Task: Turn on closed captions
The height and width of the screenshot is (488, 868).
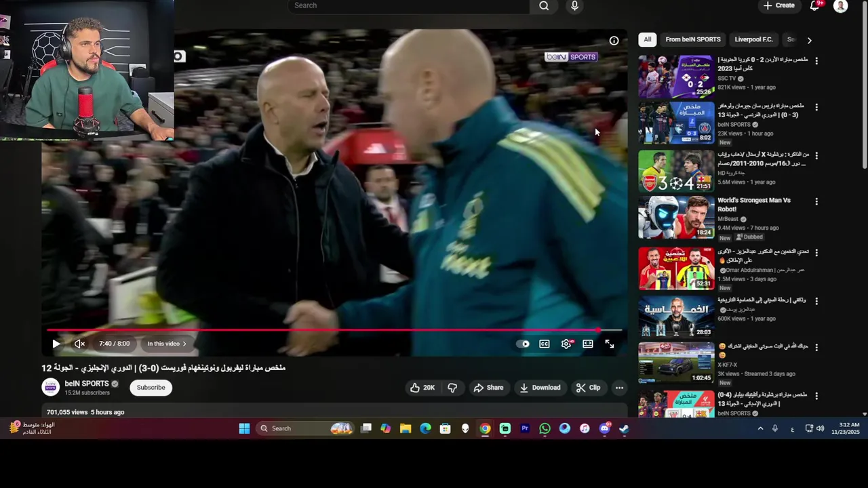Action: [x=545, y=344]
